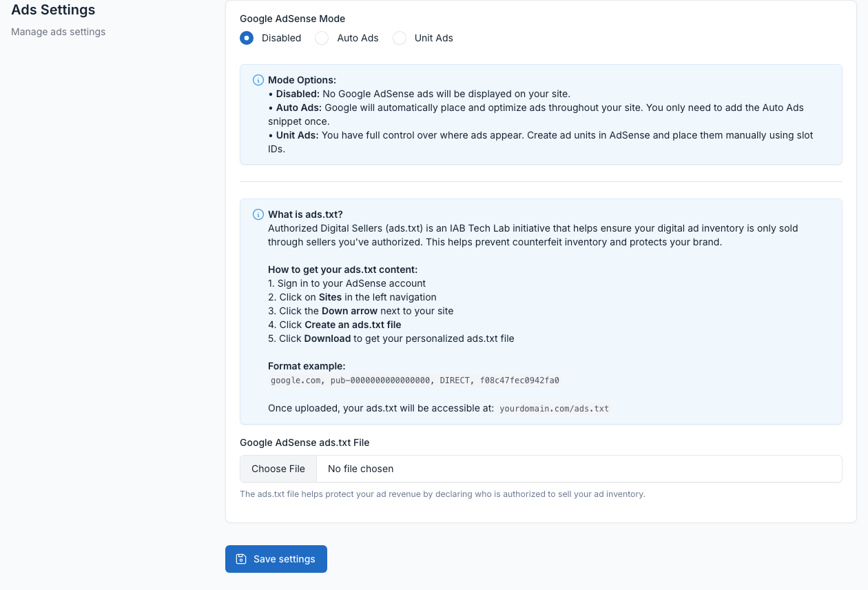Screen dimensions: 868x590
Task: Click the info icon beside Mode Options
Action: point(258,80)
